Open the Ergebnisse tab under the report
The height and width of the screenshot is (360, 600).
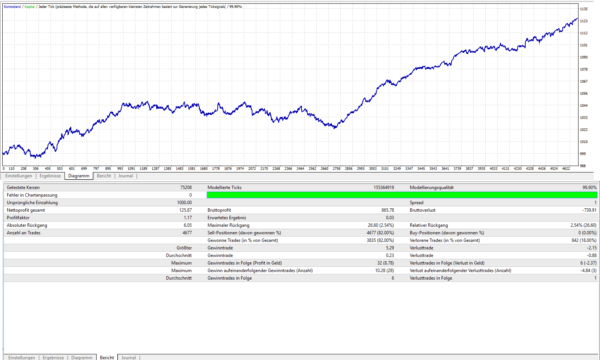tap(53, 357)
